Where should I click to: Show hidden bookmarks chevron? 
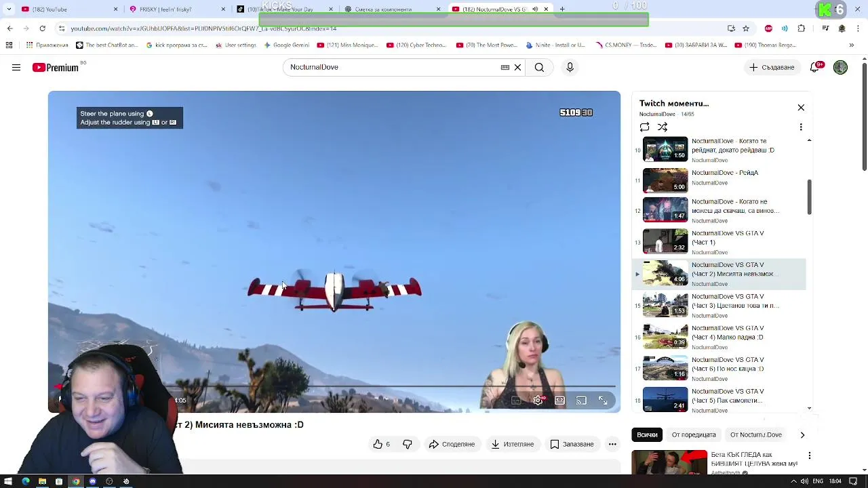tap(852, 45)
